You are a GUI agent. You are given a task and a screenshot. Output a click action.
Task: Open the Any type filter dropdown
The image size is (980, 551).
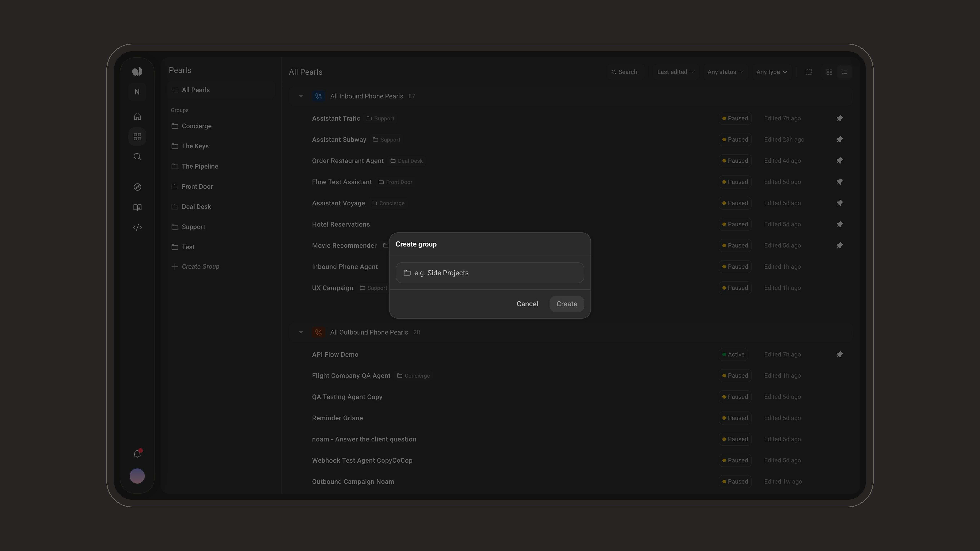pyautogui.click(x=772, y=72)
